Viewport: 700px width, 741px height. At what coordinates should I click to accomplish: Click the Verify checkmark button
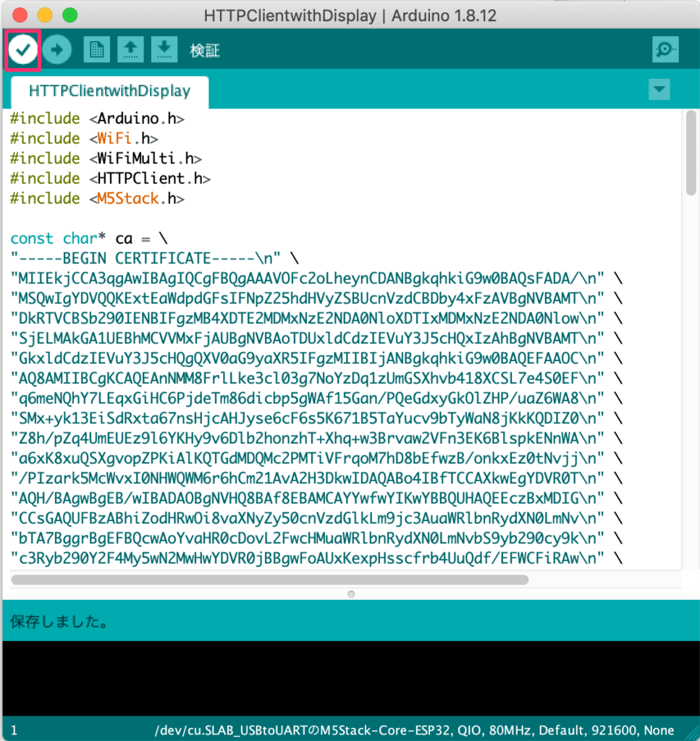pyautogui.click(x=22, y=50)
